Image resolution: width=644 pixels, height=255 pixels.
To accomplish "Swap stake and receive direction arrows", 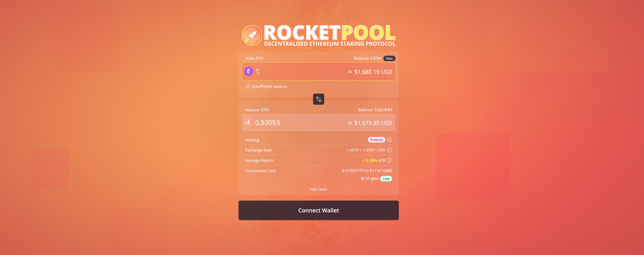I will tap(318, 99).
